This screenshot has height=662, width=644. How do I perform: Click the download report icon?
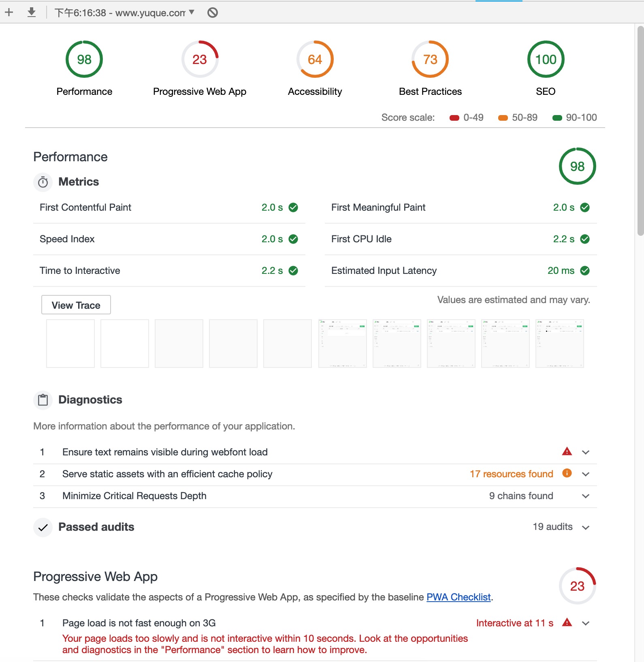point(31,13)
